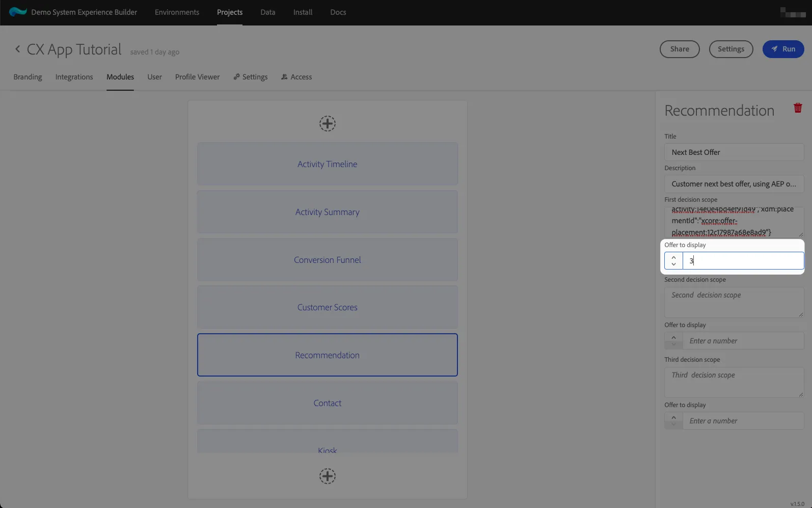Click the user account avatar in top bar
This screenshot has width=812, height=508.
(x=793, y=12)
